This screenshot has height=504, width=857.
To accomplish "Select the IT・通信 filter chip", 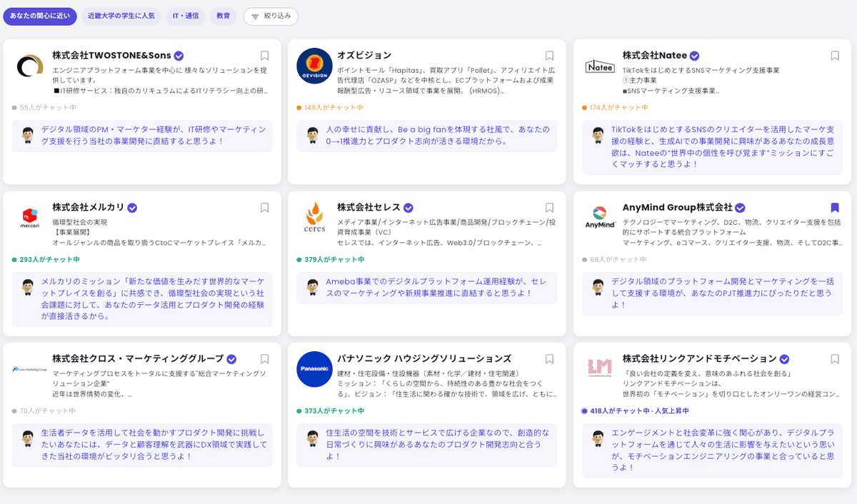I will (186, 16).
